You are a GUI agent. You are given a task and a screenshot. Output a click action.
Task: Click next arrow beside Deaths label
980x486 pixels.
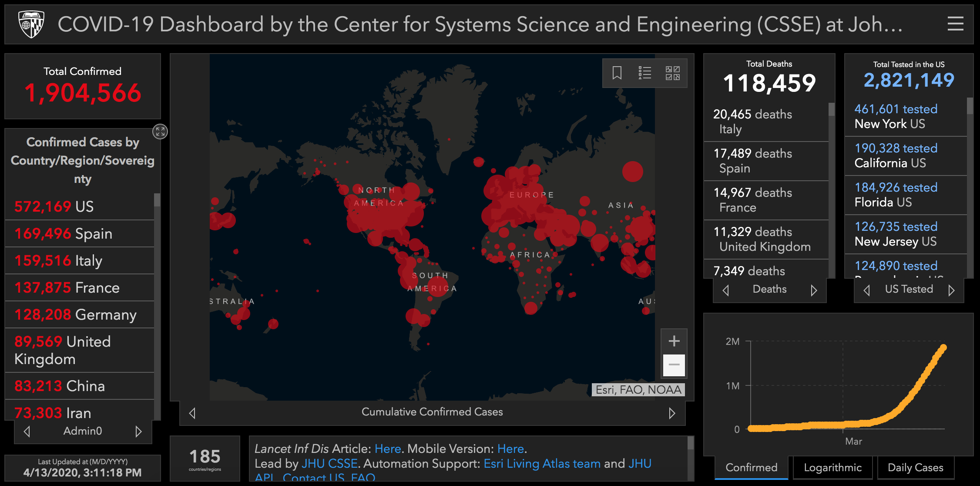click(814, 290)
